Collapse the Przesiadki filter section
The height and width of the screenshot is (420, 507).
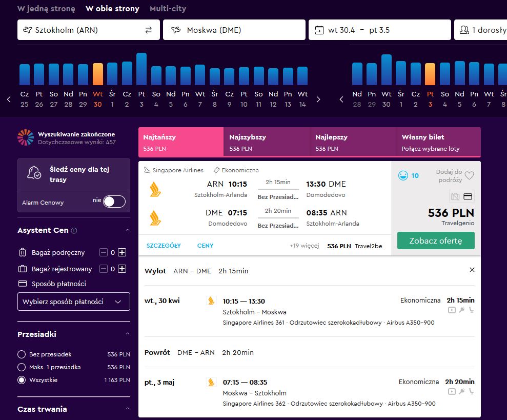coord(128,334)
